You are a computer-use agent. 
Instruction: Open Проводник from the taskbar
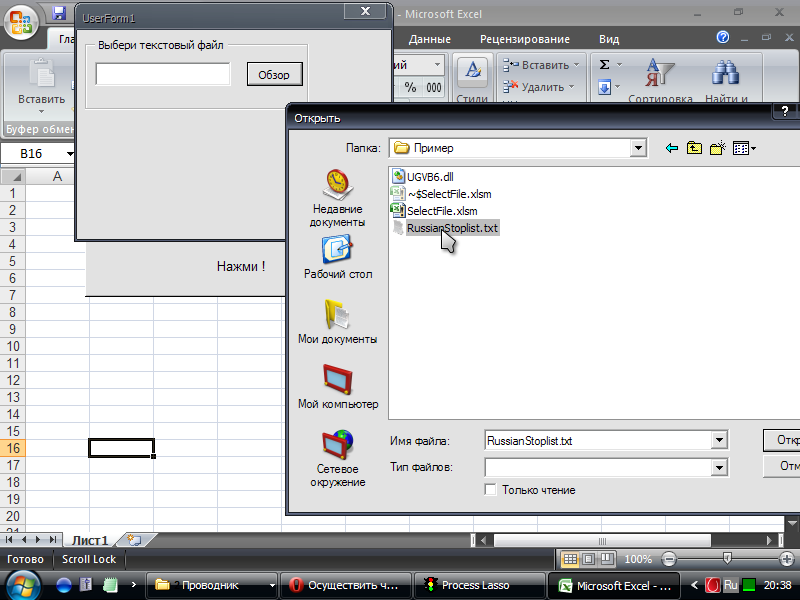point(210,585)
